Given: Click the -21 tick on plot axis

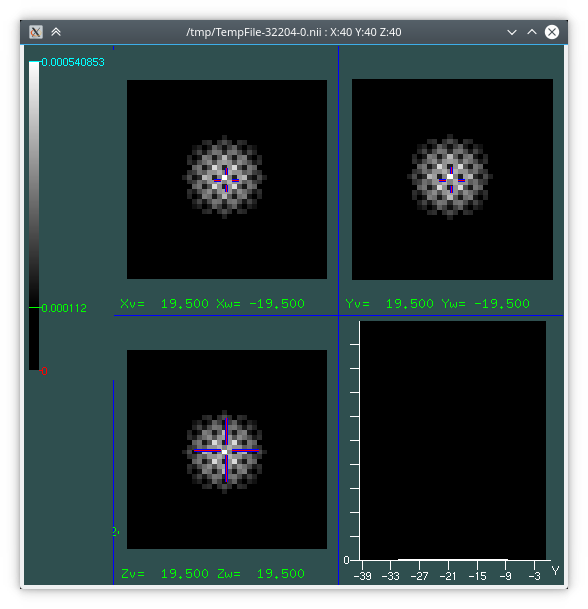Looking at the screenshot, I should tap(448, 576).
